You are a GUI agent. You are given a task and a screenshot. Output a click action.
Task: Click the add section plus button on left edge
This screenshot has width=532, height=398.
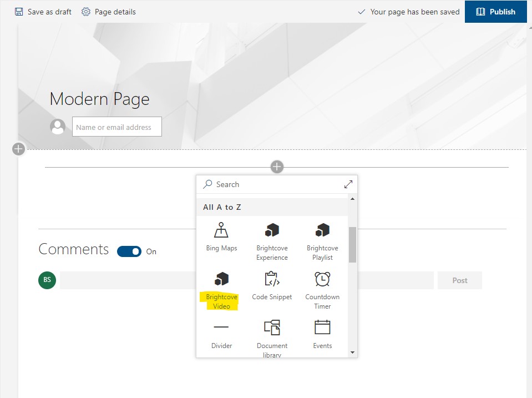[19, 149]
